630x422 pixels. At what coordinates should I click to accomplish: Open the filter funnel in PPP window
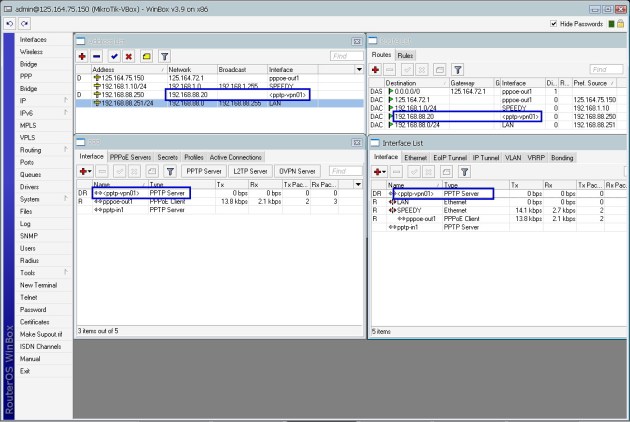tap(170, 172)
